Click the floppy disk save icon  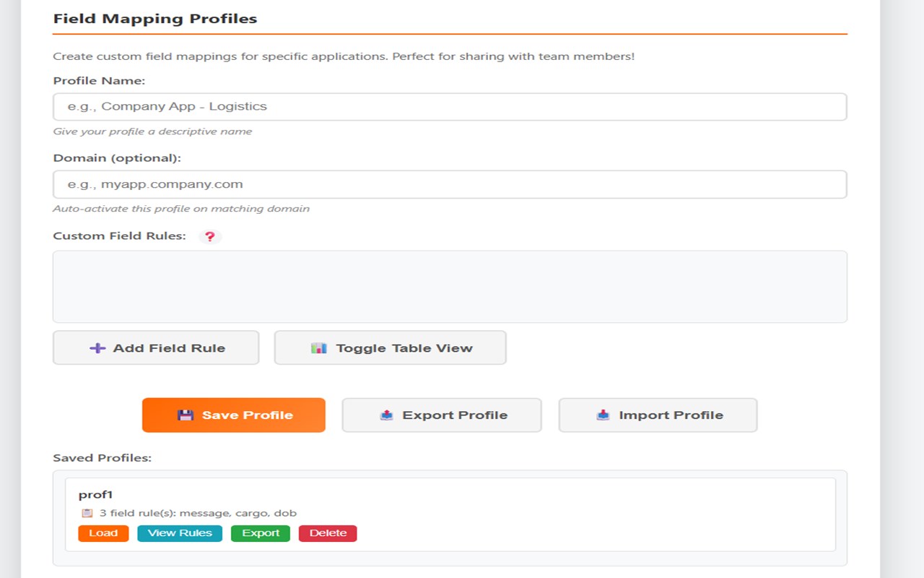tap(186, 415)
